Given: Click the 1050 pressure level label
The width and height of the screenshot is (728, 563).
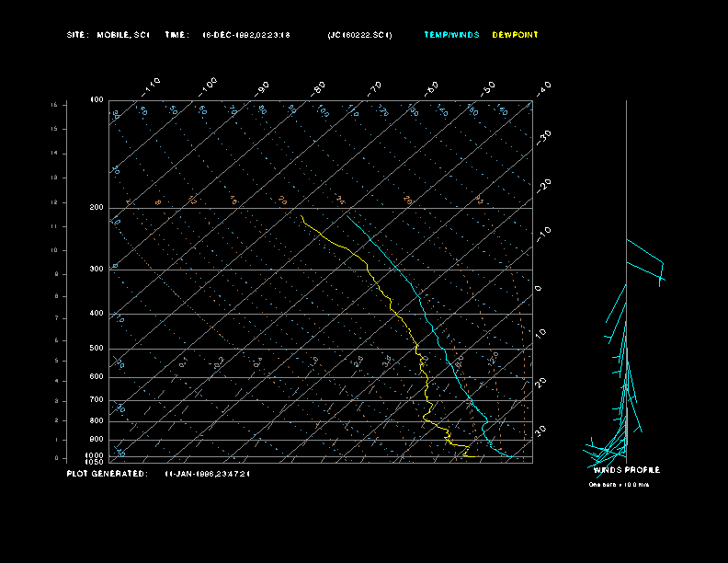Looking at the screenshot, I should coord(95,462).
